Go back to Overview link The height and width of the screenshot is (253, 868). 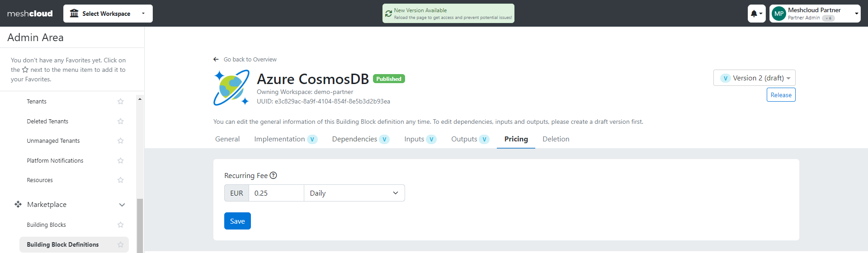click(250, 59)
